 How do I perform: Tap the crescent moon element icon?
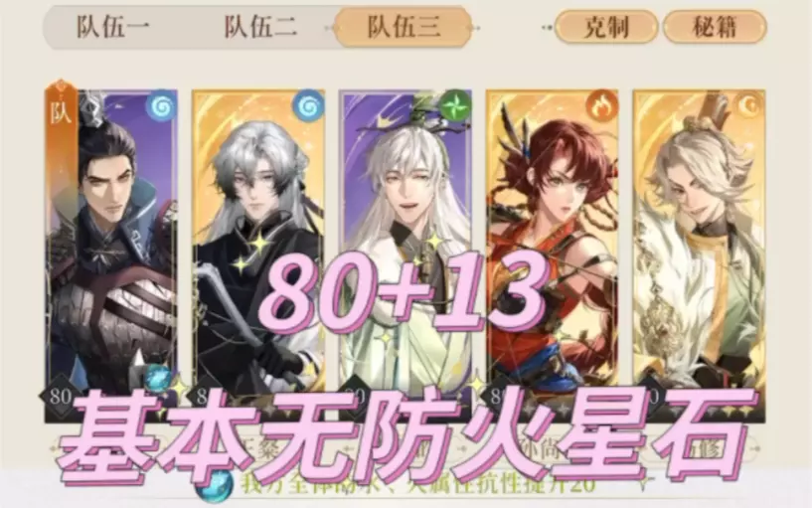(x=748, y=106)
